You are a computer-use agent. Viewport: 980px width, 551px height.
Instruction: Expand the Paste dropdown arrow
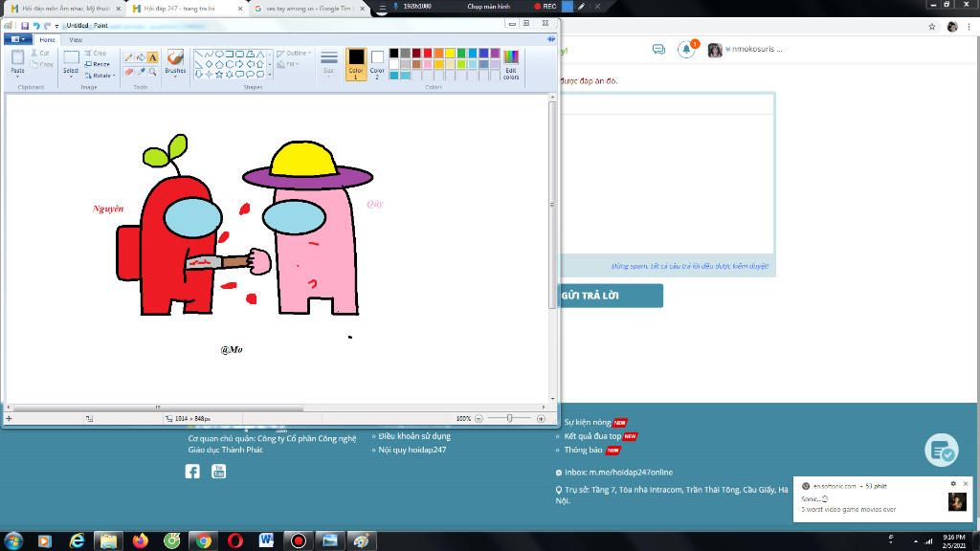pyautogui.click(x=17, y=75)
